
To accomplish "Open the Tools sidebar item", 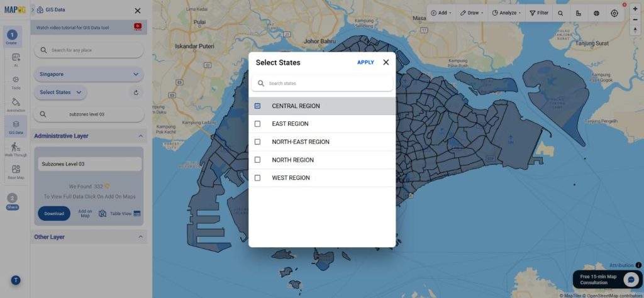I will pyautogui.click(x=16, y=82).
